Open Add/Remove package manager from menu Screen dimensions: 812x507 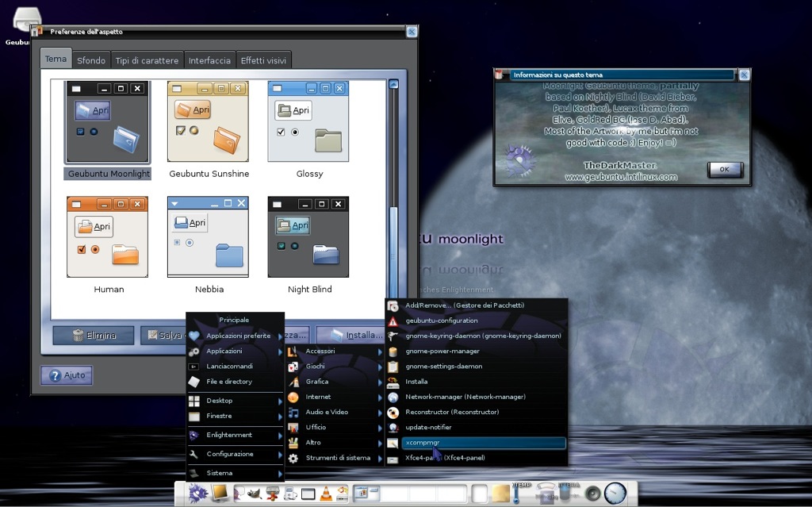point(477,305)
